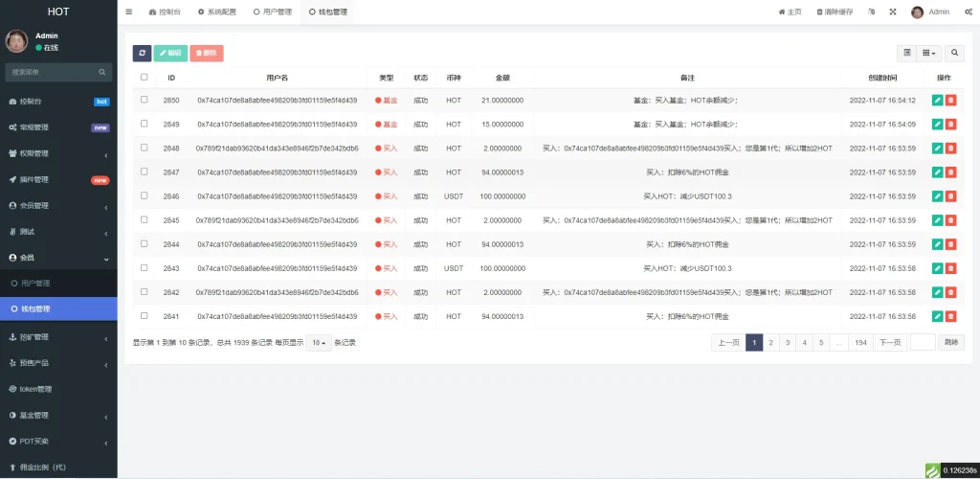Check the select-all checkbox in table header
The width and height of the screenshot is (980, 479).
pyautogui.click(x=145, y=78)
